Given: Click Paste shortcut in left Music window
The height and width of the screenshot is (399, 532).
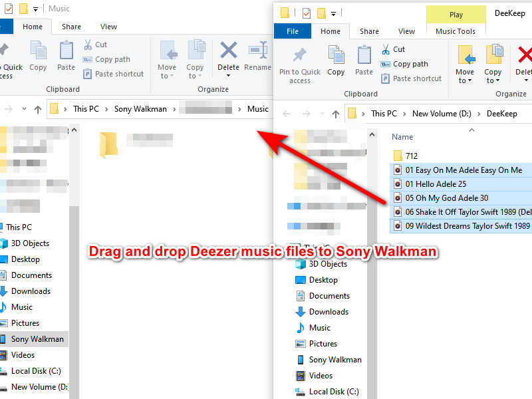Looking at the screenshot, I should tap(114, 74).
